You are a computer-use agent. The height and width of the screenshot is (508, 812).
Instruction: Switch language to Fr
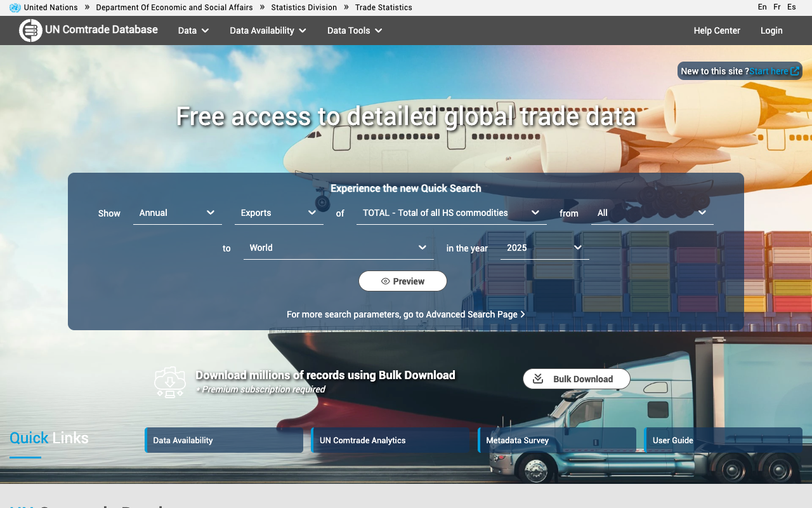pos(777,7)
